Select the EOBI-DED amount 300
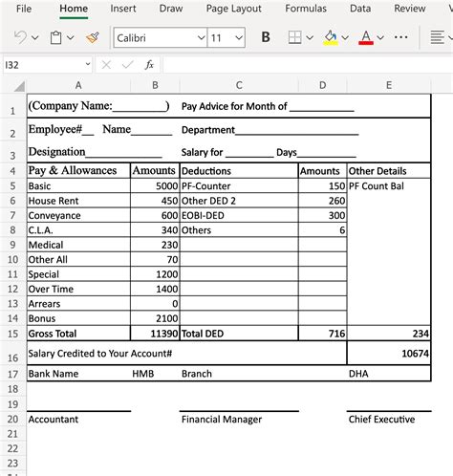Image resolution: width=453 pixels, height=476 pixels. coord(322,215)
